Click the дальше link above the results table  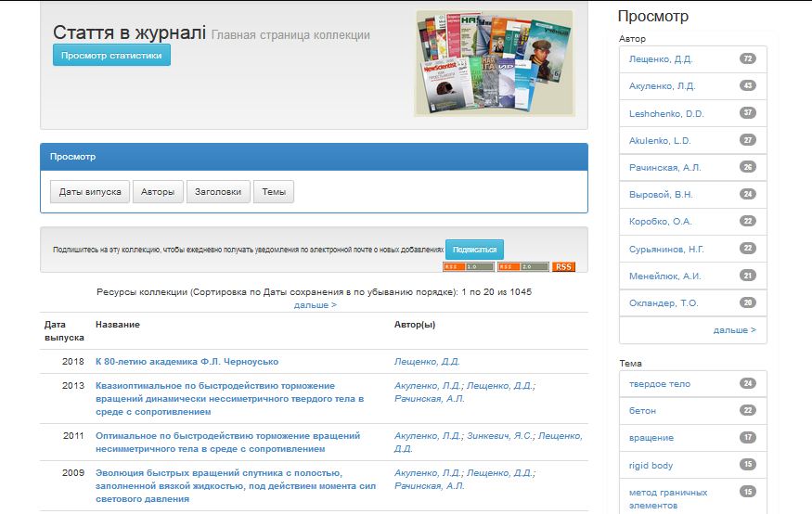pos(316,305)
